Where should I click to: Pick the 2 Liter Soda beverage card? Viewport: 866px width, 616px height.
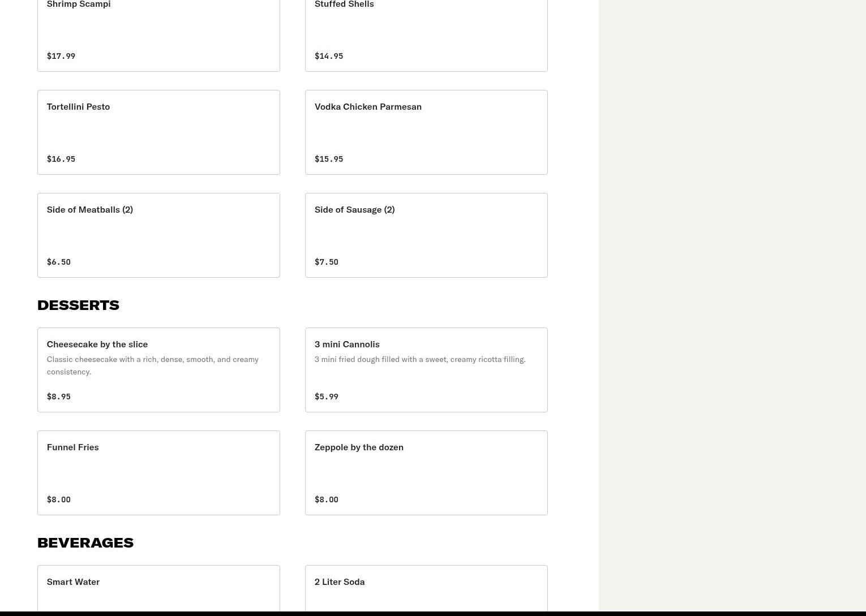point(426,588)
